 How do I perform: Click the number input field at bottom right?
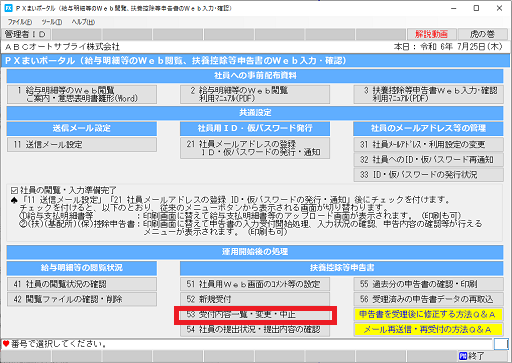(x=501, y=344)
